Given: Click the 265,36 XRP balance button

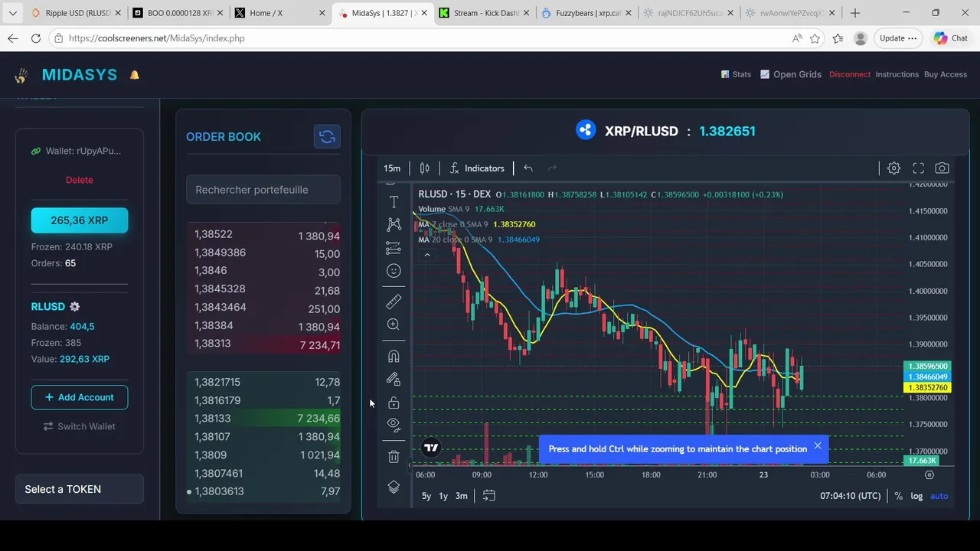Looking at the screenshot, I should coord(80,220).
